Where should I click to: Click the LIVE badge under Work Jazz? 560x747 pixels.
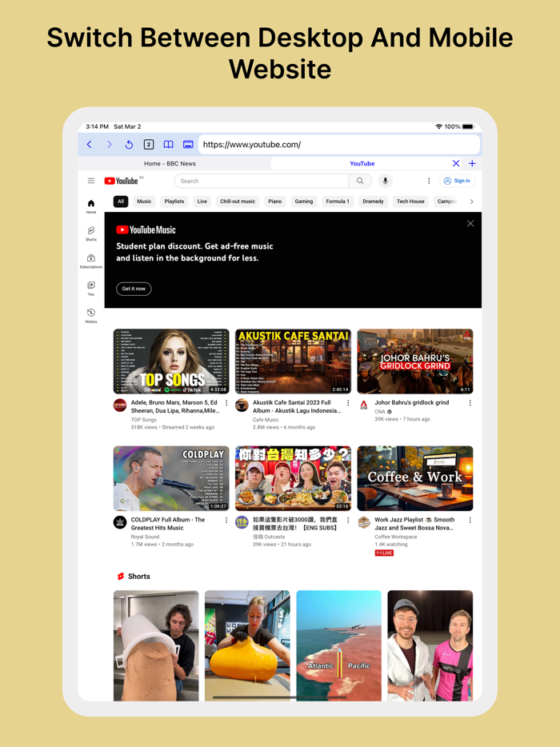tap(384, 553)
